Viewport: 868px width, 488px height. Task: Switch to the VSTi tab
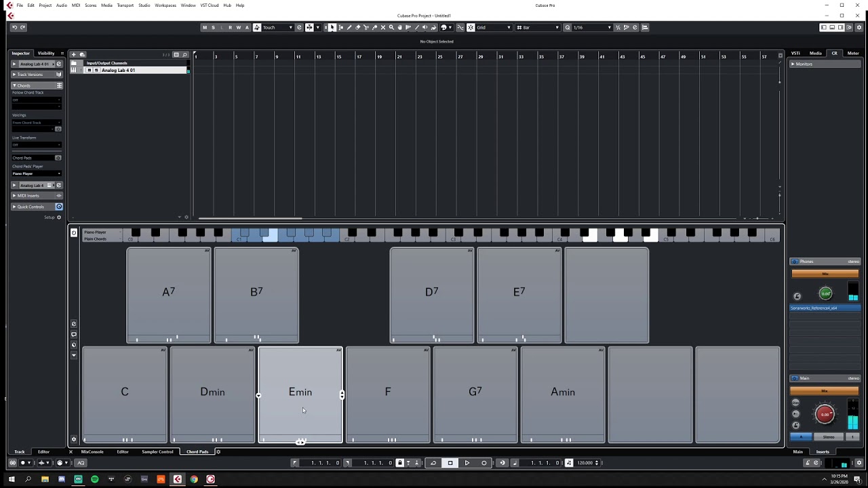pyautogui.click(x=795, y=53)
